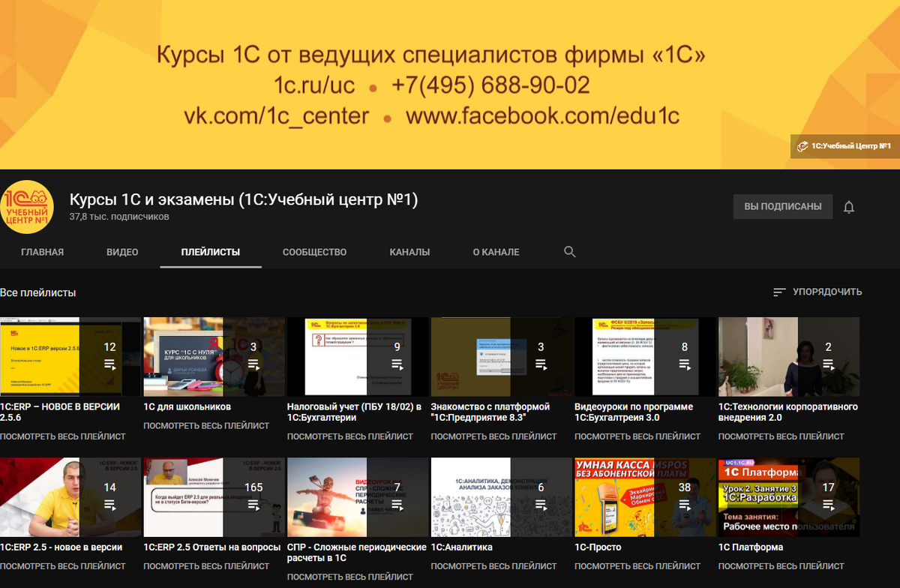View full playlist under СПР расчеты
This screenshot has width=900, height=588.
click(350, 577)
